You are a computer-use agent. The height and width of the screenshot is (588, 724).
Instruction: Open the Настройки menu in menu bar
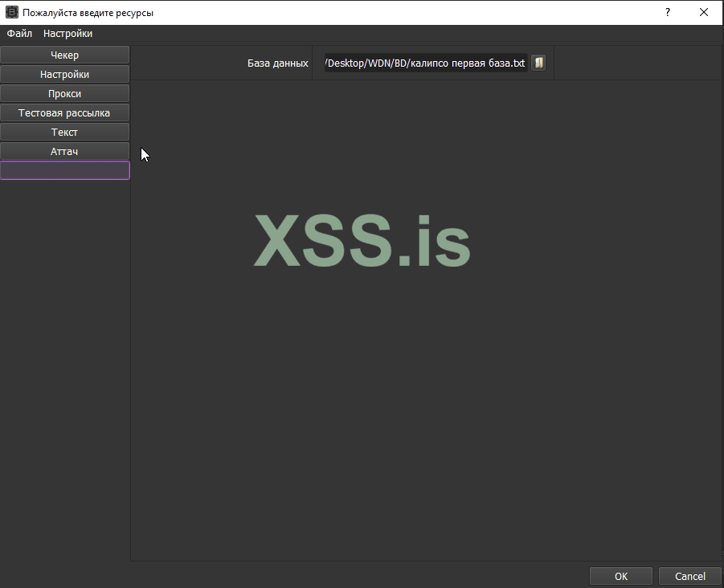pos(67,34)
